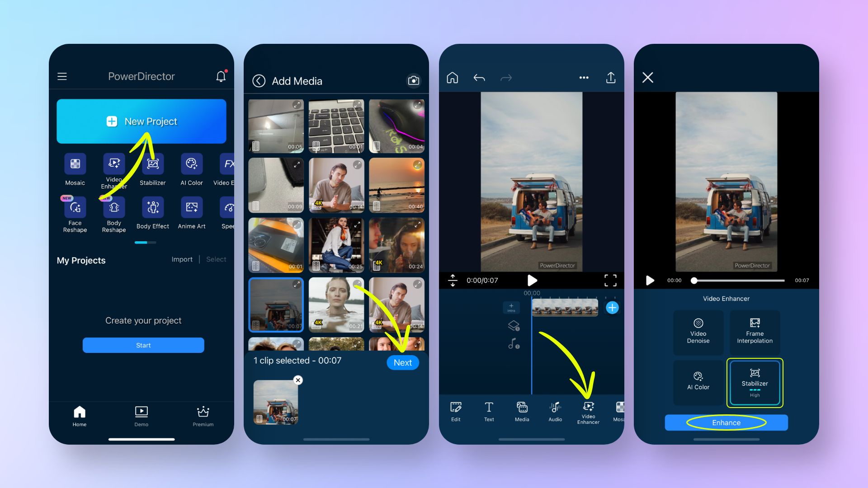Switch to the Demo tab

(142, 415)
